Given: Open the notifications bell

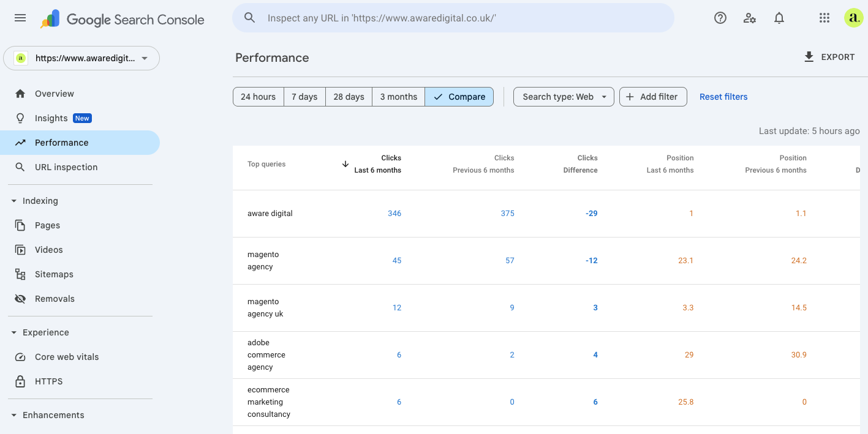Looking at the screenshot, I should [779, 18].
